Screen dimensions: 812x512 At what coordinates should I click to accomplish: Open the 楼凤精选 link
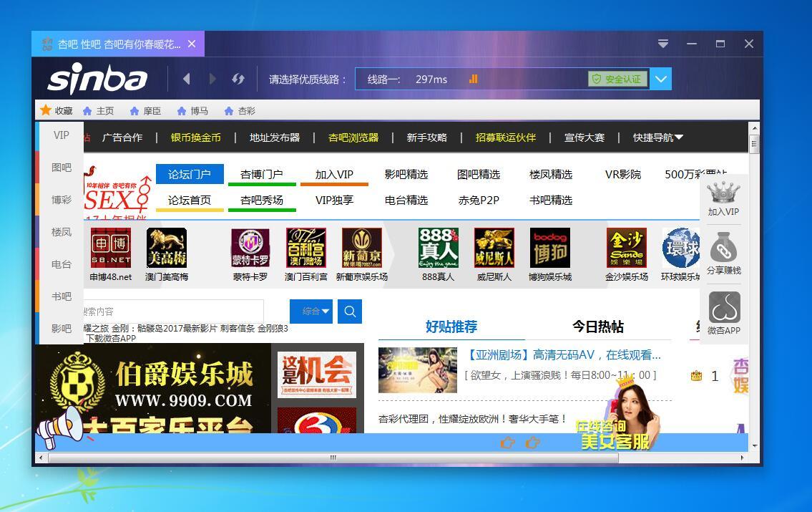[x=551, y=174]
